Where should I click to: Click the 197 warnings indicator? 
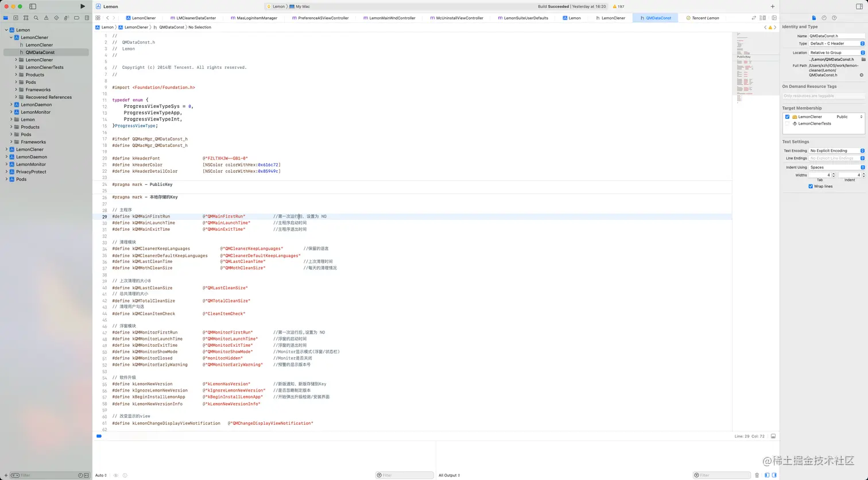tap(619, 6)
